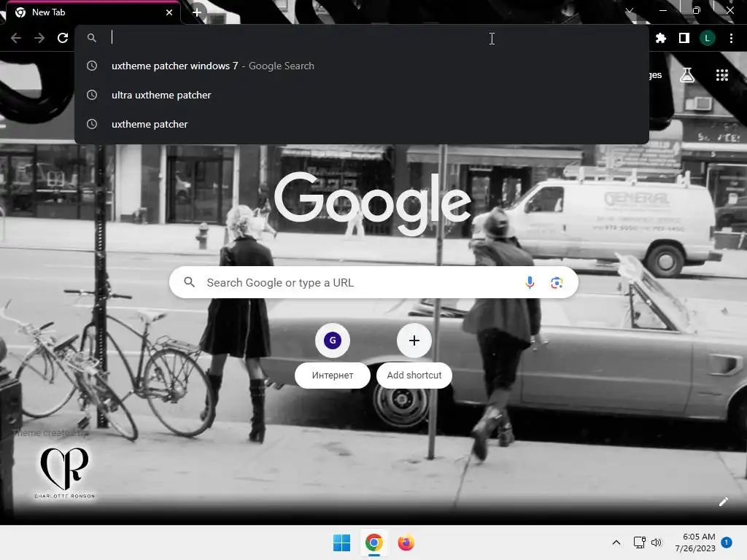Open the clock showing 6:05 AM
Viewport: 747px width, 560px height.
695,542
